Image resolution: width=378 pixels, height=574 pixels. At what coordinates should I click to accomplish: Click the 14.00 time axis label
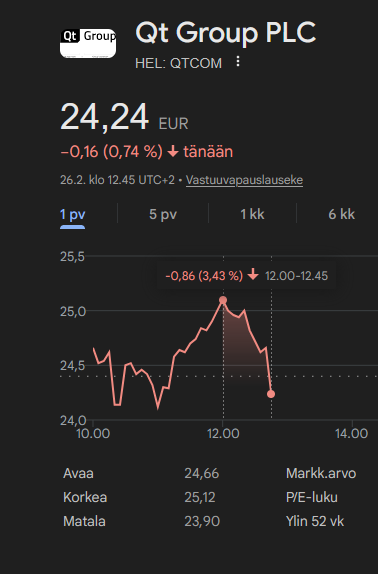352,434
